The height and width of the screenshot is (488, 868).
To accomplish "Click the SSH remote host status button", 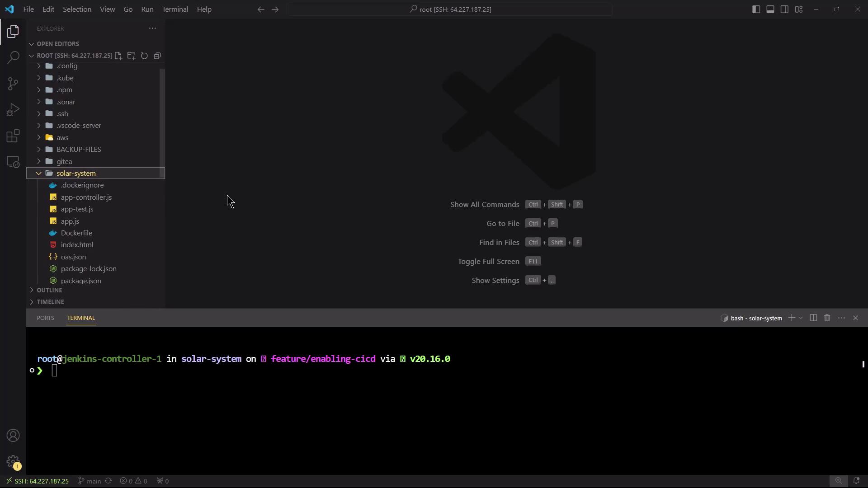I will [37, 481].
